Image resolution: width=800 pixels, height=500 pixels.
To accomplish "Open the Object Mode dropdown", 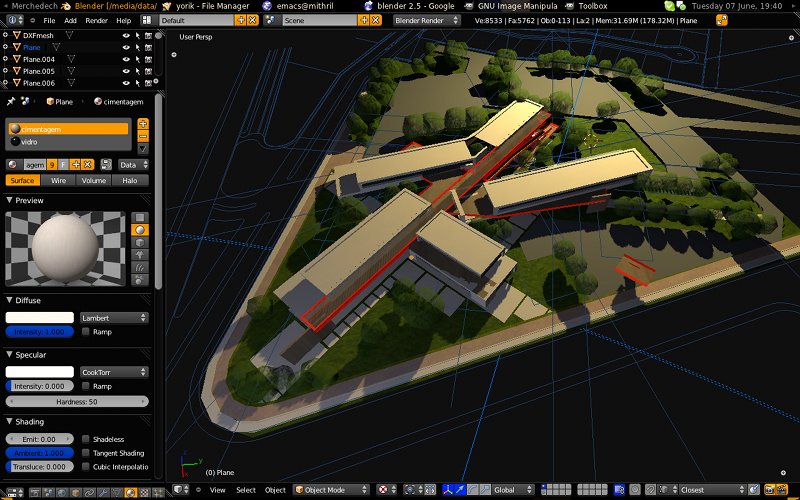I will (x=331, y=490).
